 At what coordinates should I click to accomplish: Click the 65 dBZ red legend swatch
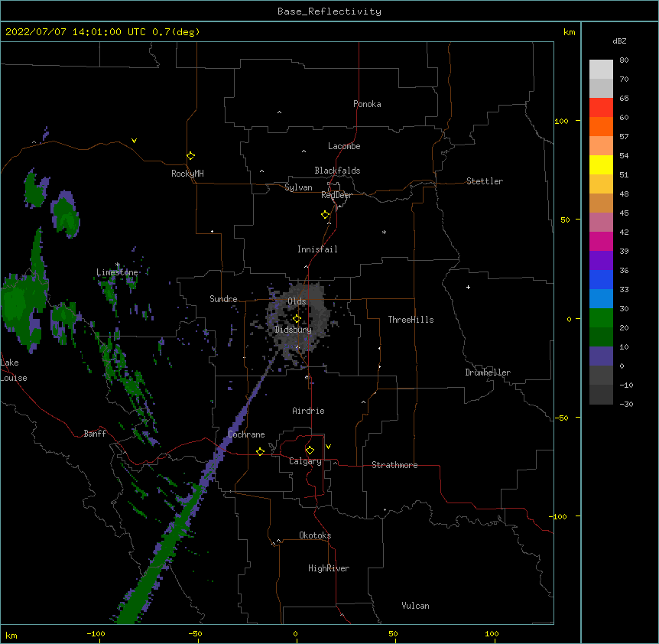(601, 108)
